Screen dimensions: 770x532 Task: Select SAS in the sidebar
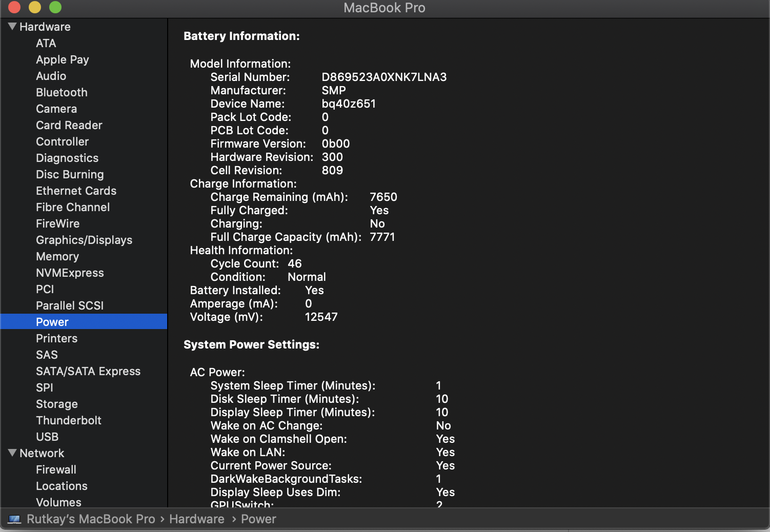[47, 355]
